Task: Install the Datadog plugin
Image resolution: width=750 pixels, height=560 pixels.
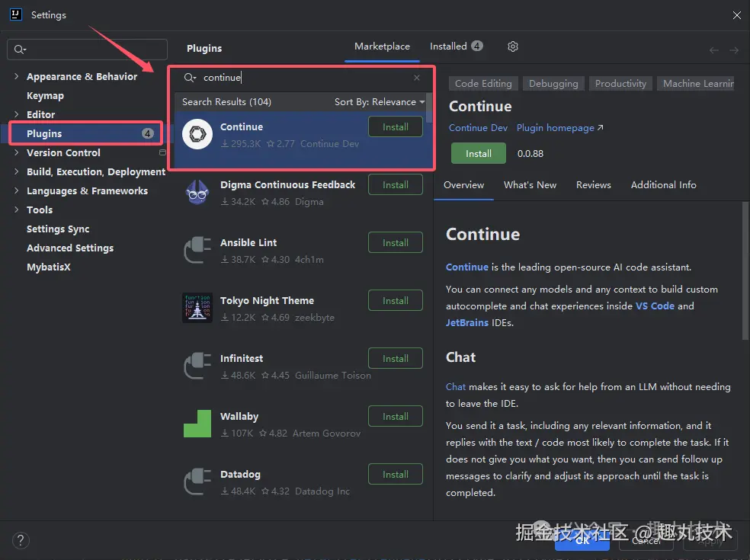Action: pyautogui.click(x=396, y=474)
